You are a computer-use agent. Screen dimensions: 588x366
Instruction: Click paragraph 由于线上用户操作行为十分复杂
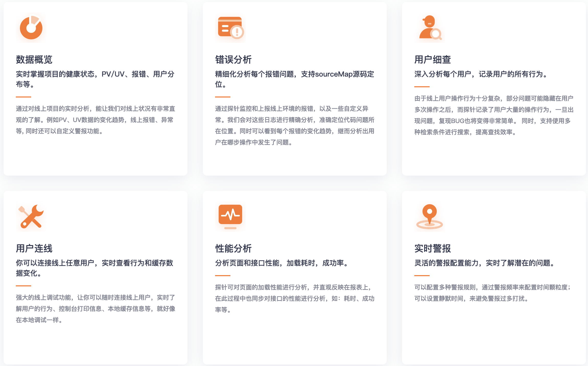pos(494,115)
